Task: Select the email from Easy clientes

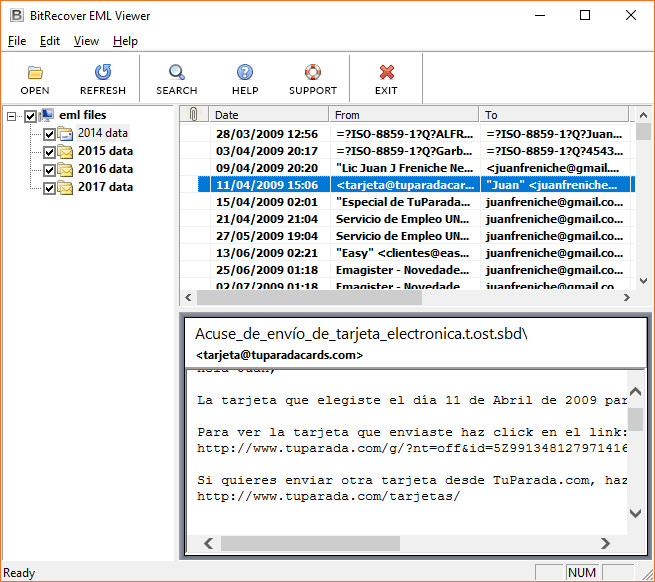Action: click(x=407, y=253)
